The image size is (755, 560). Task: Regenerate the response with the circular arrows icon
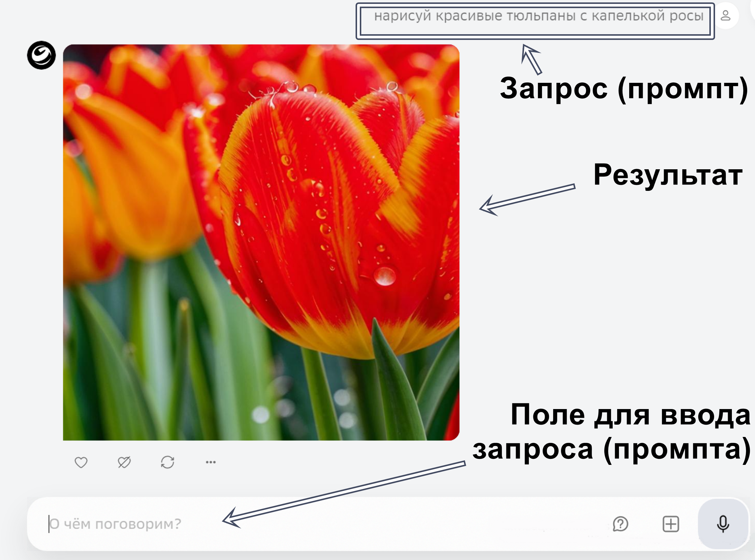click(x=168, y=462)
